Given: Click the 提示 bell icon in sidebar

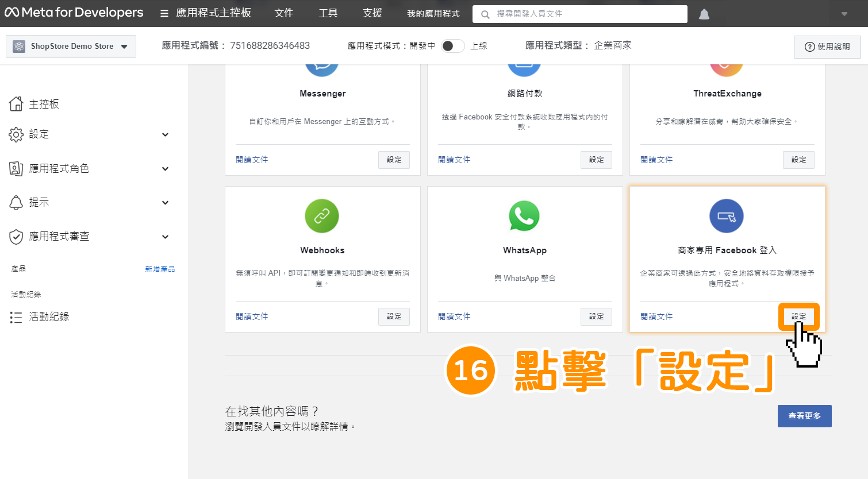Looking at the screenshot, I should pos(16,202).
